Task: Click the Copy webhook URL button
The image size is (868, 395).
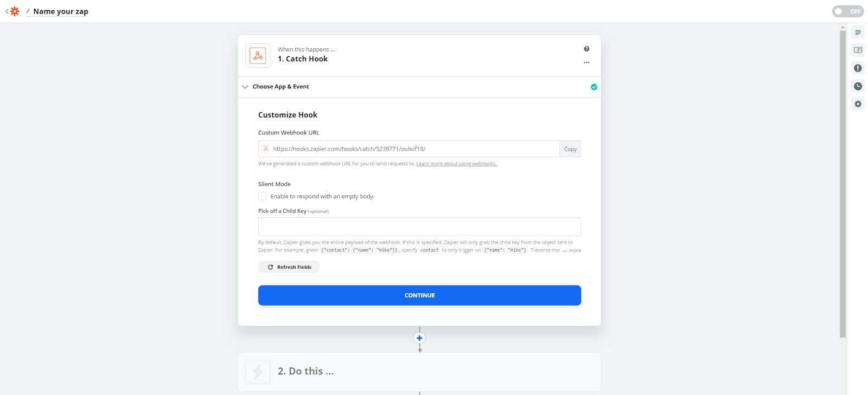Action: coord(570,149)
